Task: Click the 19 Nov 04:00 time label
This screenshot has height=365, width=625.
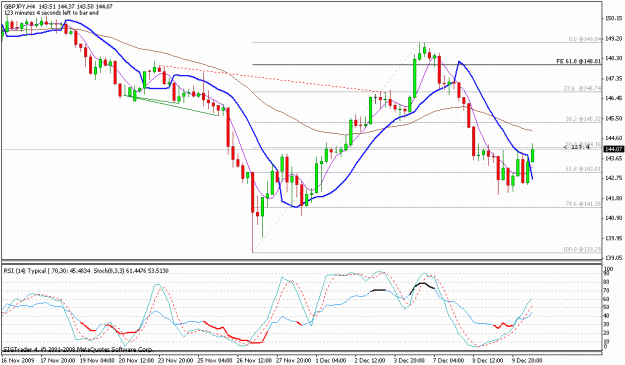Action: coord(96,361)
